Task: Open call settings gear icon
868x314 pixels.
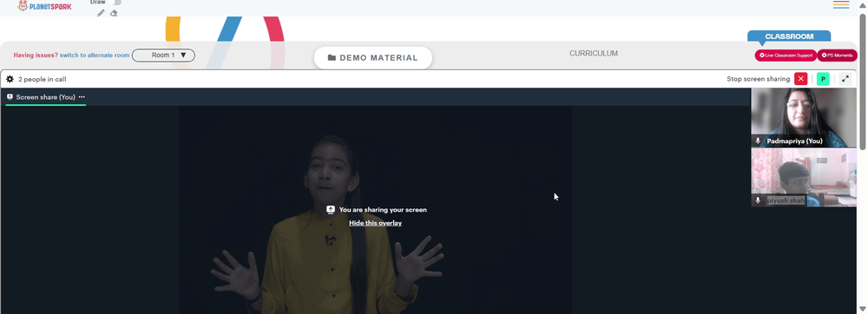Action: (10, 79)
